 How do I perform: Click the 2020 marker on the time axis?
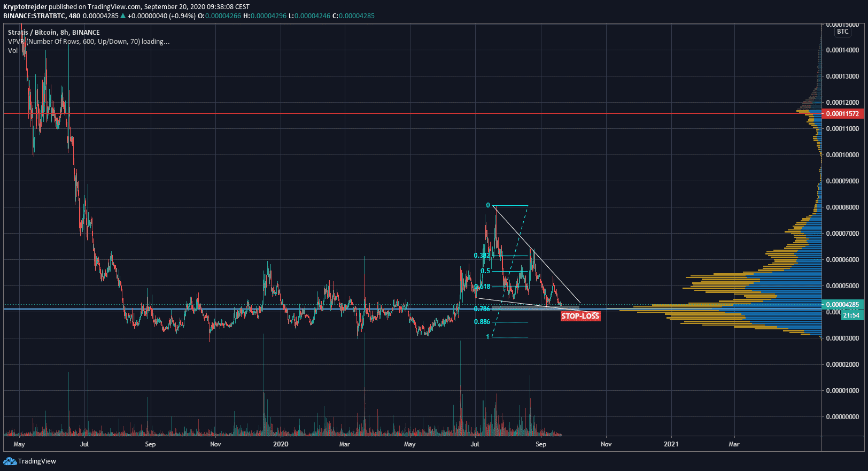click(x=280, y=444)
